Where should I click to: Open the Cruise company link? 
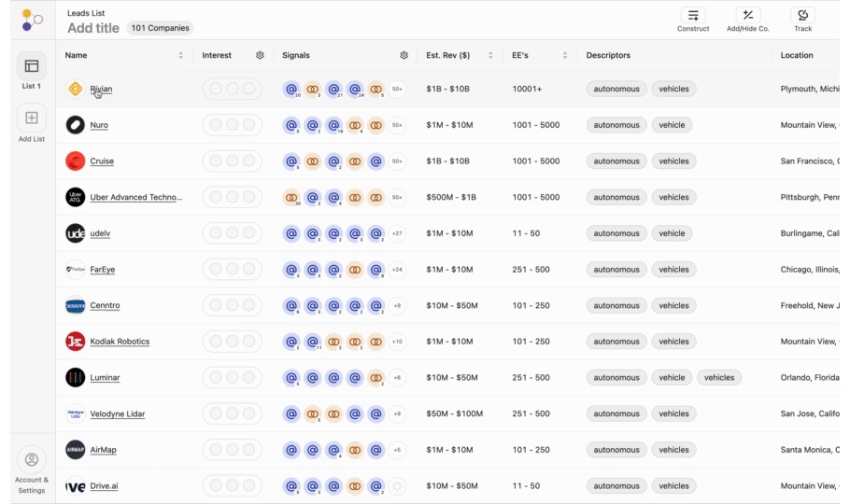point(102,161)
